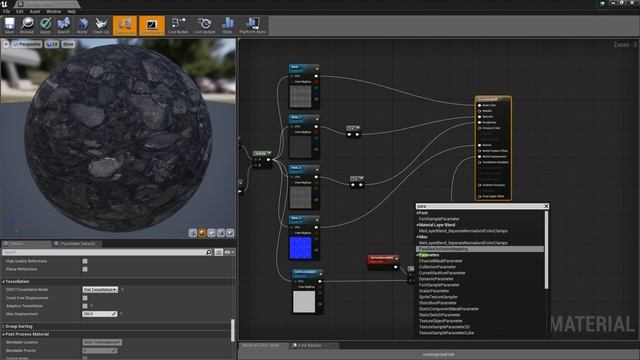Open the Details view options eye dropdown
The width and height of the screenshot is (640, 360).
[229, 252]
